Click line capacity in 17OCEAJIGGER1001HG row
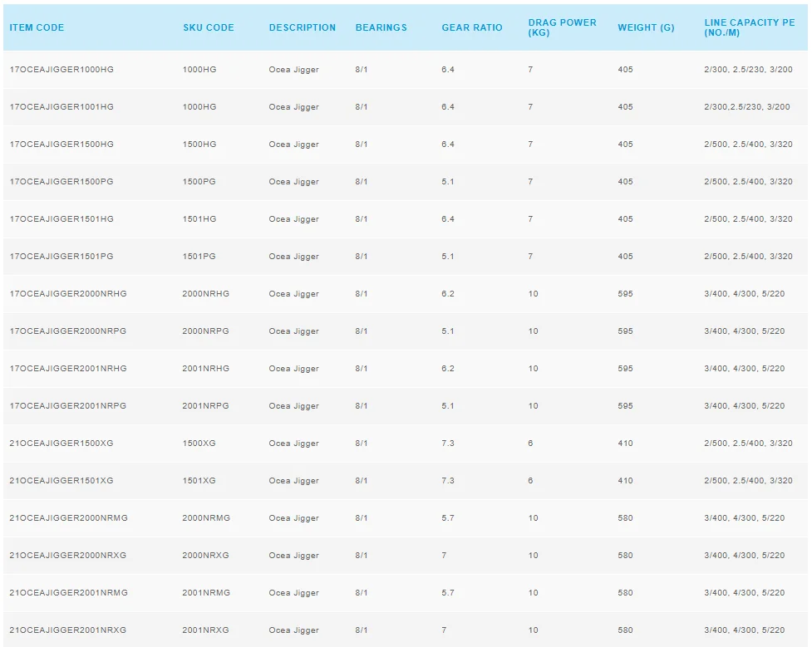This screenshot has height=647, width=812. pos(746,106)
